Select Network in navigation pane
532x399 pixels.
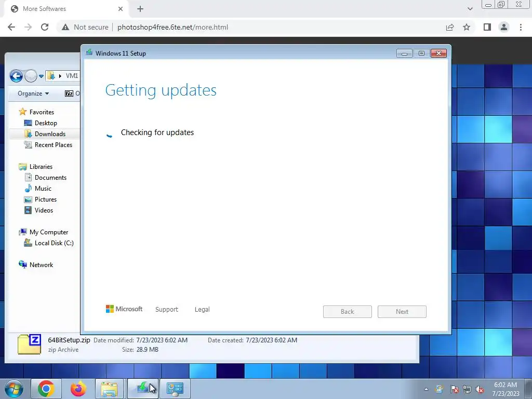point(36,264)
